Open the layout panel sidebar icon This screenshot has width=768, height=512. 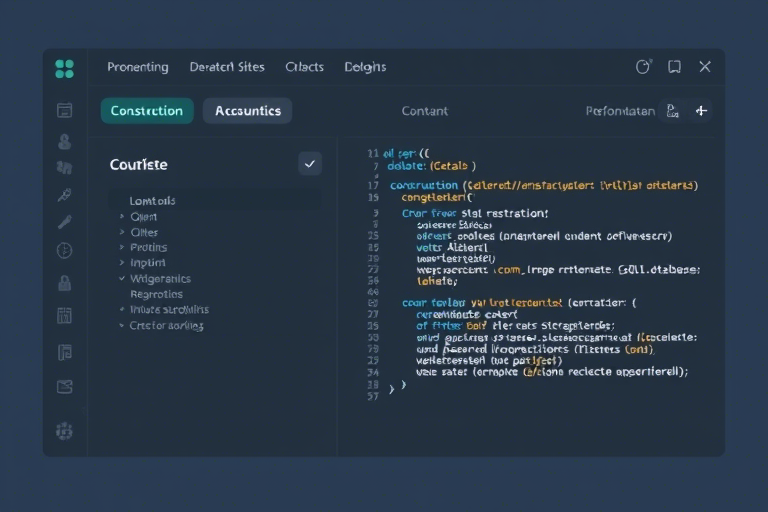coord(65,352)
